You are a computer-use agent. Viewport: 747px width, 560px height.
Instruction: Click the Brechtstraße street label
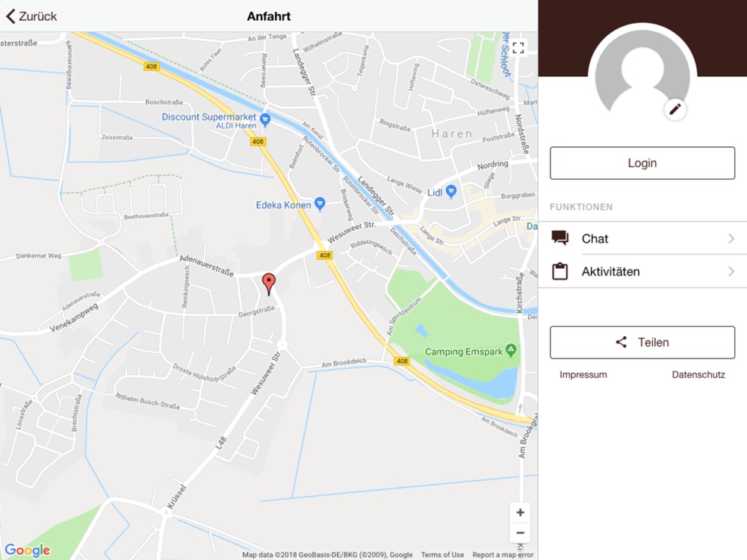76,413
